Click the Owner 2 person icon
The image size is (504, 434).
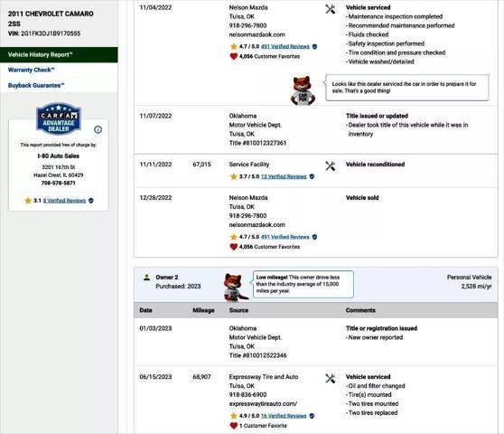click(147, 277)
